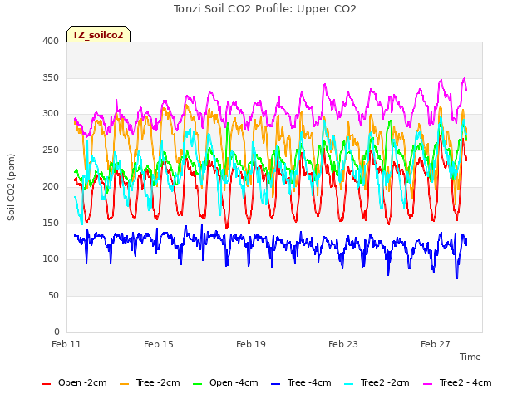Click the '300' y-axis tick label
This screenshot has width=532, height=399.
click(x=51, y=114)
